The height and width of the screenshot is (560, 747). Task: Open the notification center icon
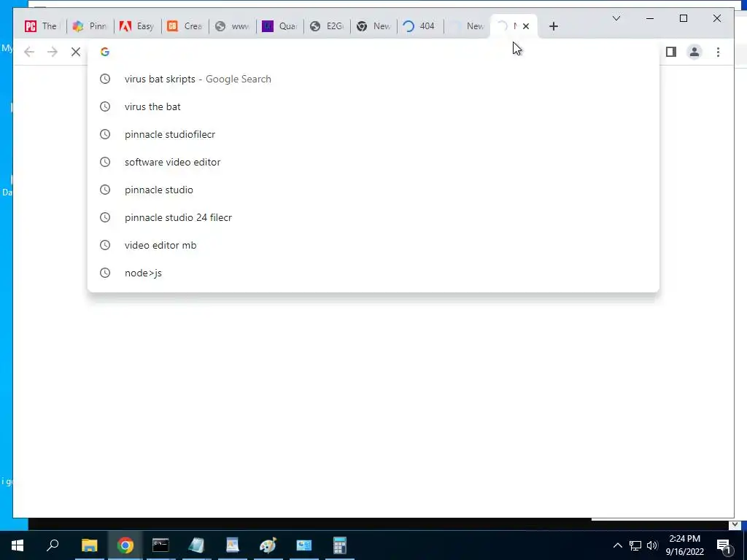point(724,545)
